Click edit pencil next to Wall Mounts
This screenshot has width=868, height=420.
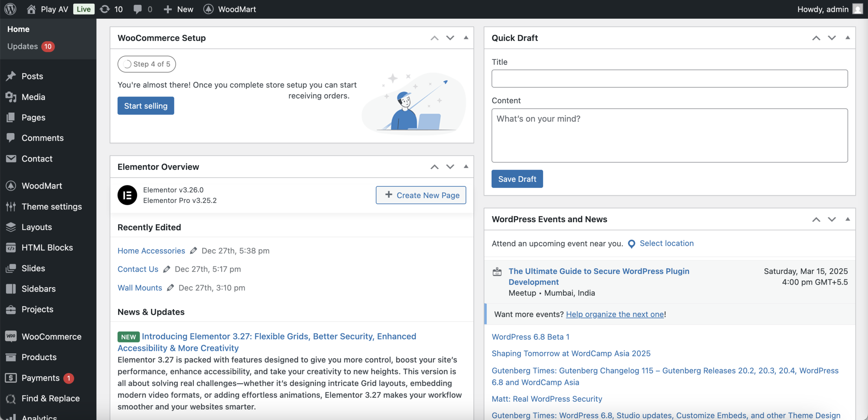170,288
